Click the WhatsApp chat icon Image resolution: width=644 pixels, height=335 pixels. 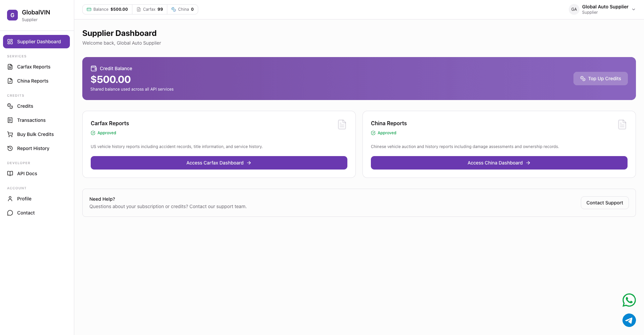pyautogui.click(x=629, y=300)
